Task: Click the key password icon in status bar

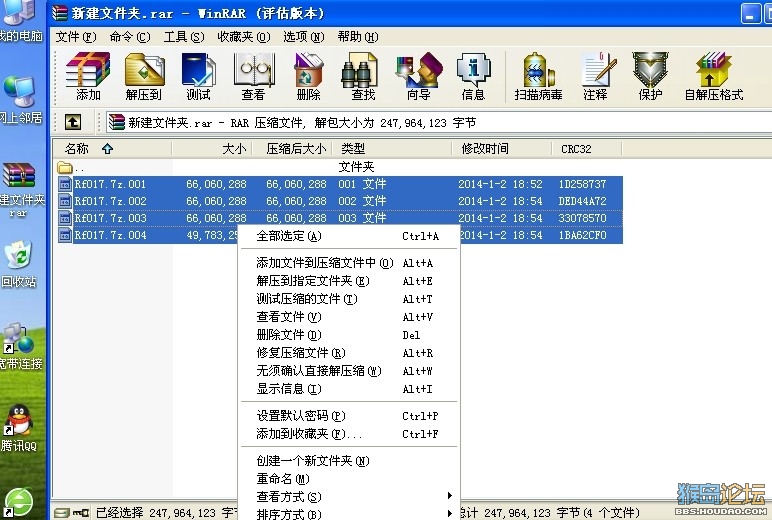Action: point(81,513)
